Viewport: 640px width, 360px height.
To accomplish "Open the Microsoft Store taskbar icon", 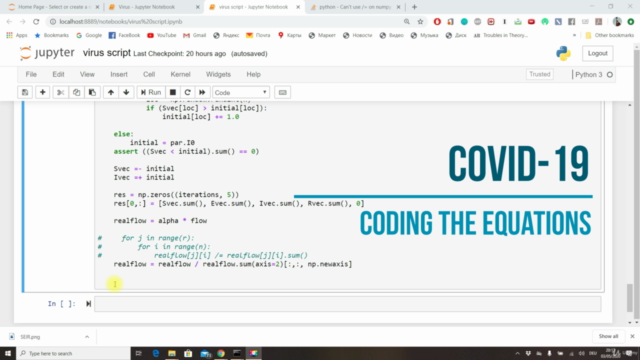I will click(188, 353).
